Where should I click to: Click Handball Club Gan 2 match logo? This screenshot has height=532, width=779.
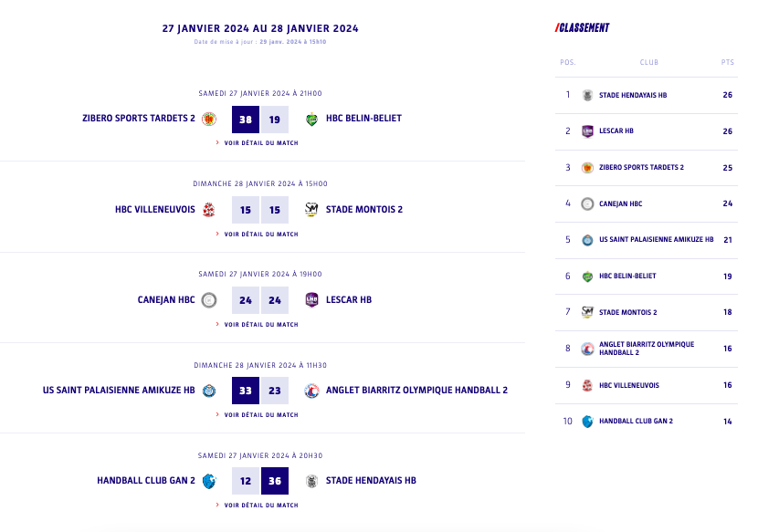point(209,481)
